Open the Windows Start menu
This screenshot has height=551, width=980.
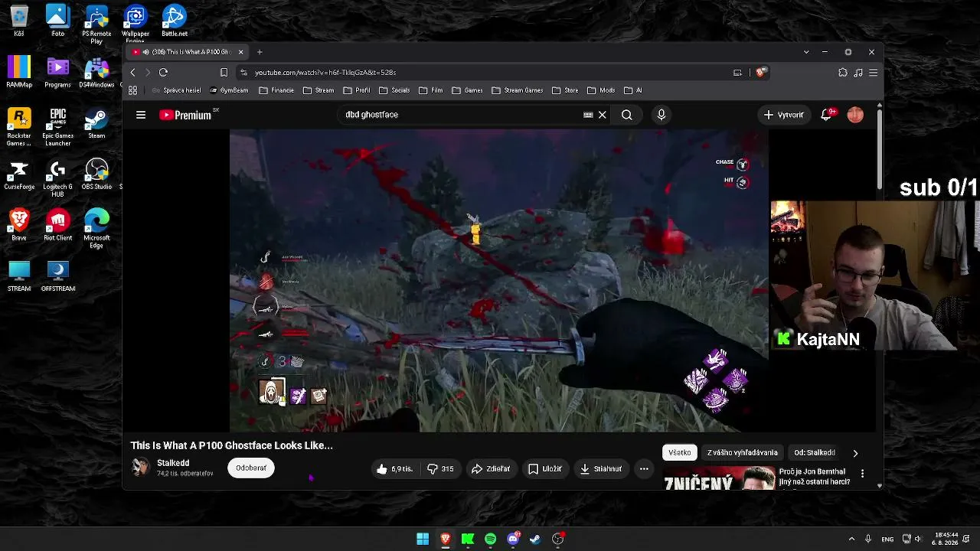pos(423,539)
